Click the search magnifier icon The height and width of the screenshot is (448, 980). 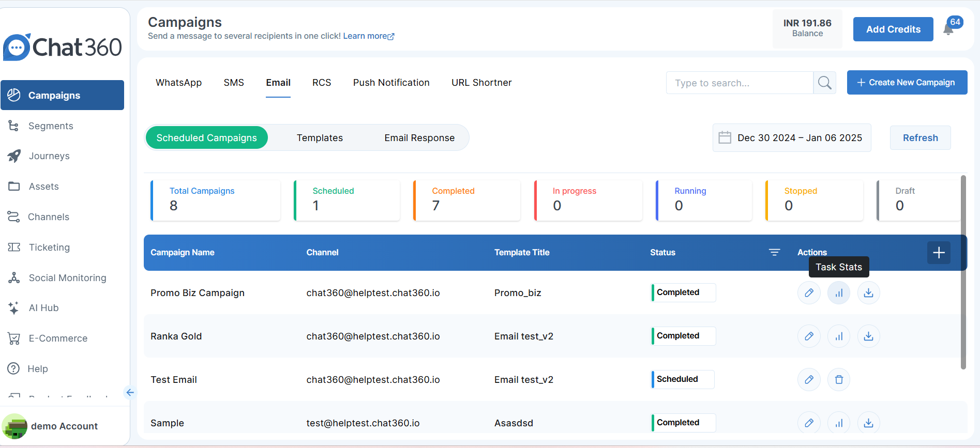pyautogui.click(x=825, y=83)
